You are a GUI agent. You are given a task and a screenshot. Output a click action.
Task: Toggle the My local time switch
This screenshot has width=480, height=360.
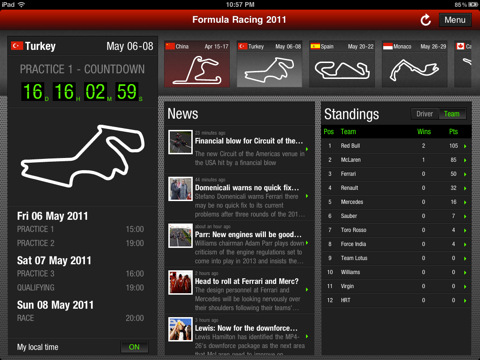pos(134,347)
